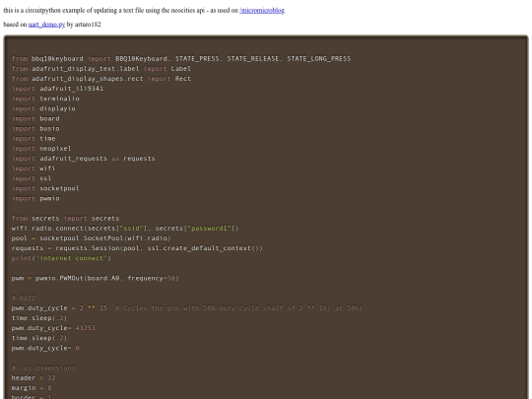
Task: Click the 'requests = requests.Session' line
Action: click(137, 248)
